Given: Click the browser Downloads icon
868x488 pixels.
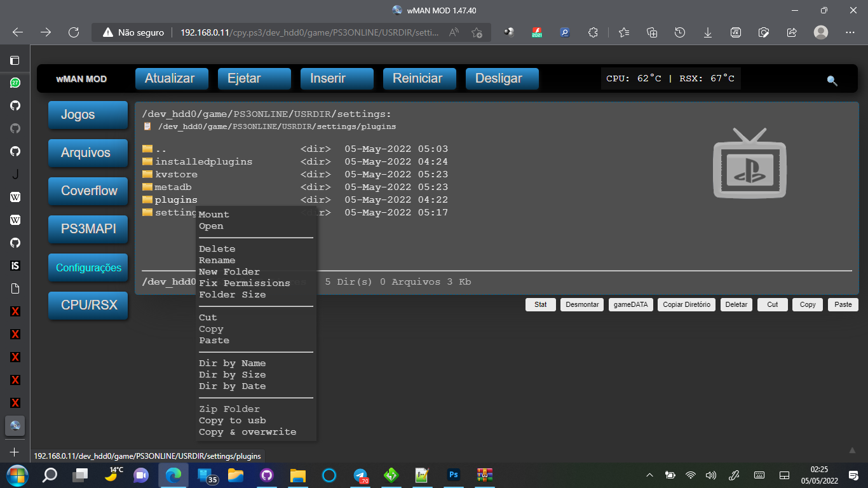Looking at the screenshot, I should point(707,32).
